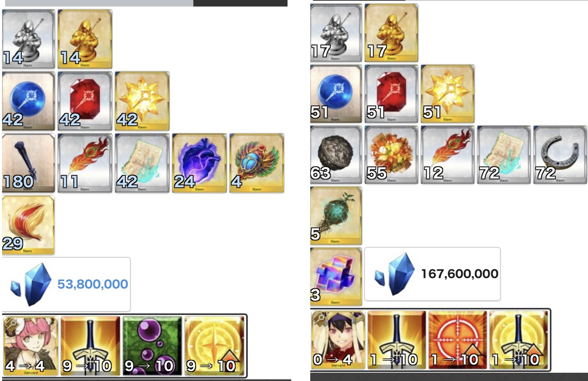Click the green root ball item with 5

336,216
